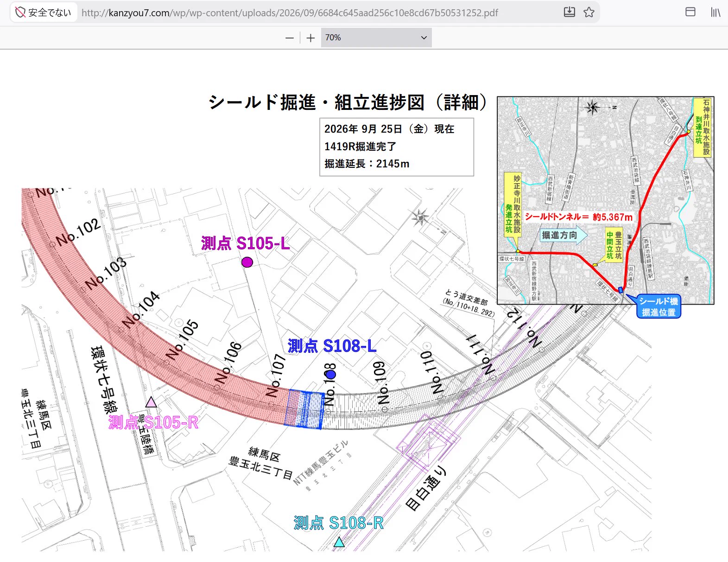Click the 石神井川取水施設 yellow label

(x=702, y=127)
